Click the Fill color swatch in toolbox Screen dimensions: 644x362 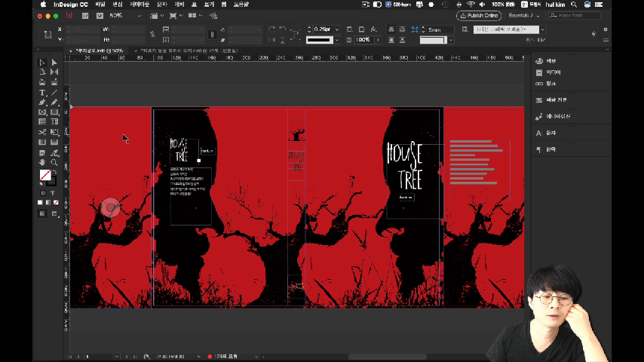point(45,175)
